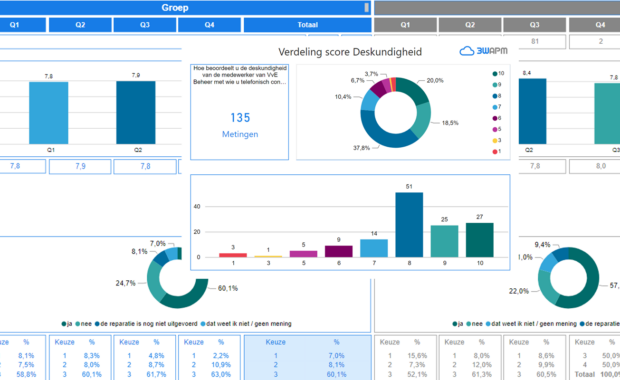
Task: Select the Q2 bar showing 7,9
Action: [x=136, y=113]
